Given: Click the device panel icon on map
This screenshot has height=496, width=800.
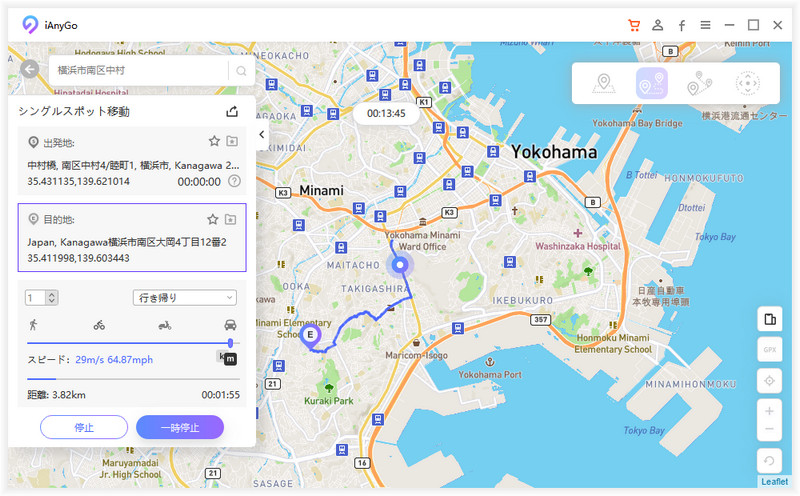Looking at the screenshot, I should click(769, 319).
